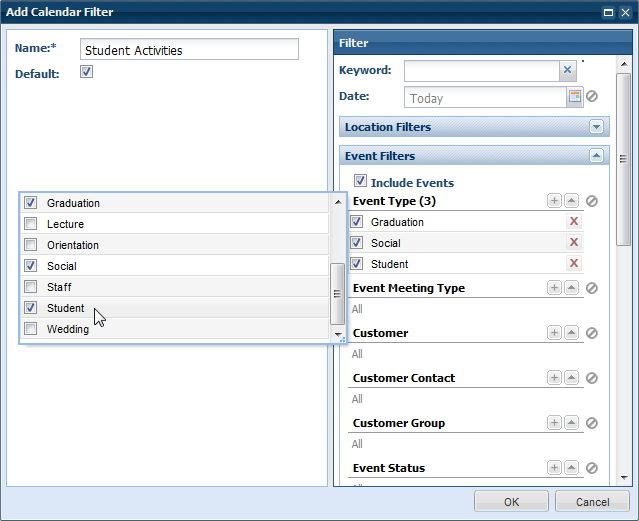Expand the Location Filters section
The height and width of the screenshot is (521, 639).
pos(597,127)
